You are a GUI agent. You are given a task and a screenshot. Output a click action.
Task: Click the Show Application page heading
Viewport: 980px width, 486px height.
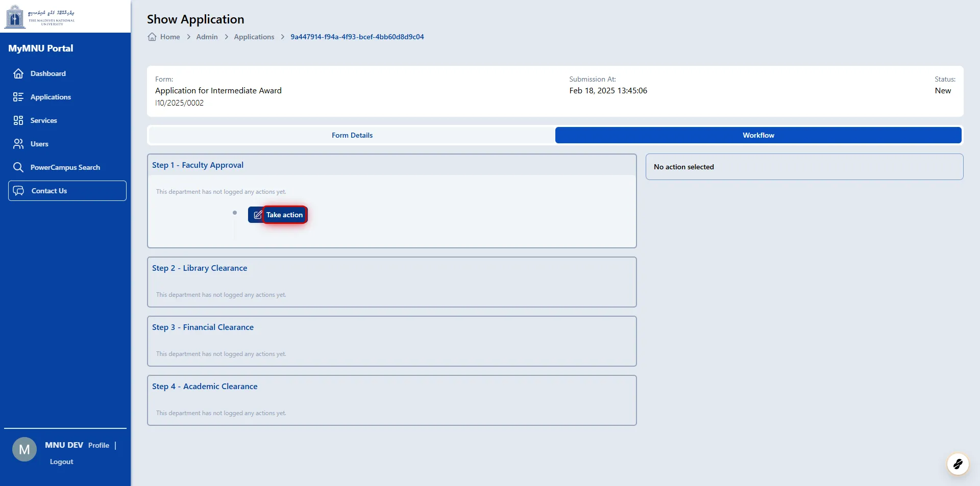pos(195,19)
